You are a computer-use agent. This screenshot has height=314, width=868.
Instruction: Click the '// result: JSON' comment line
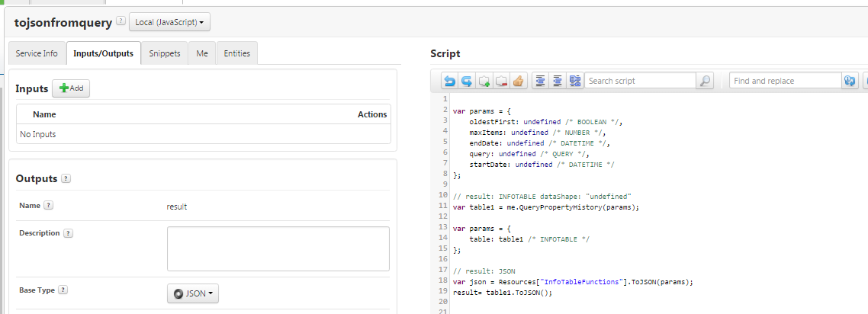[484, 271]
